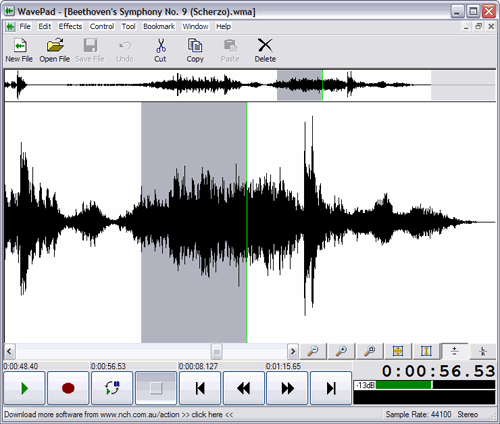Toggle loop play button

pos(112,388)
